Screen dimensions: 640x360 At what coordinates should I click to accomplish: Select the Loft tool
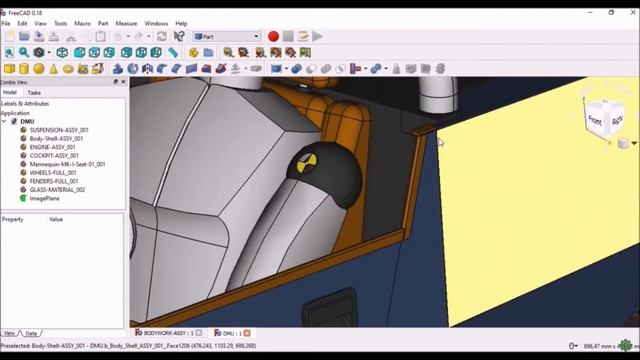pos(206,69)
